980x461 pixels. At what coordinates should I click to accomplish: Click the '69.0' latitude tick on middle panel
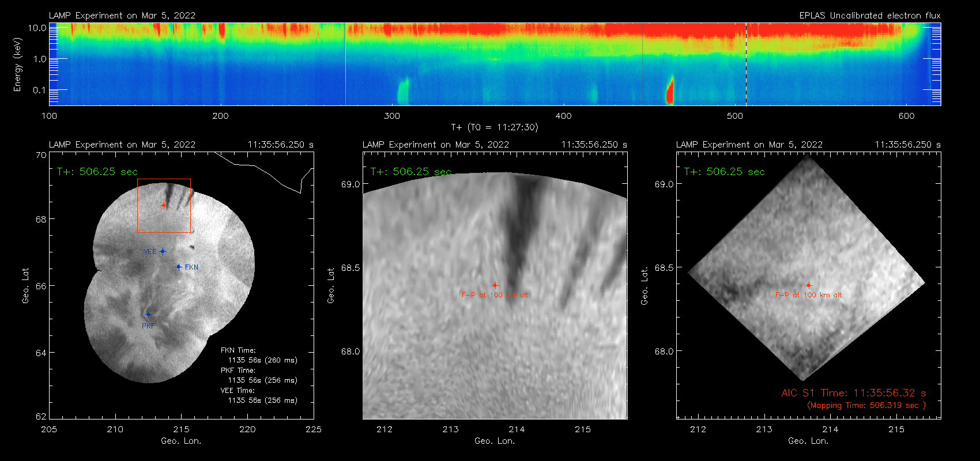tap(350, 184)
